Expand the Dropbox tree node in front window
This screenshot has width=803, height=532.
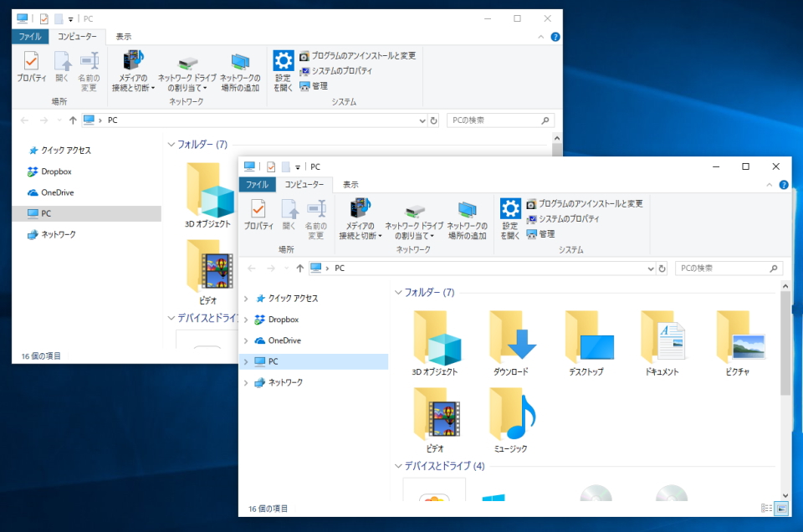point(245,320)
